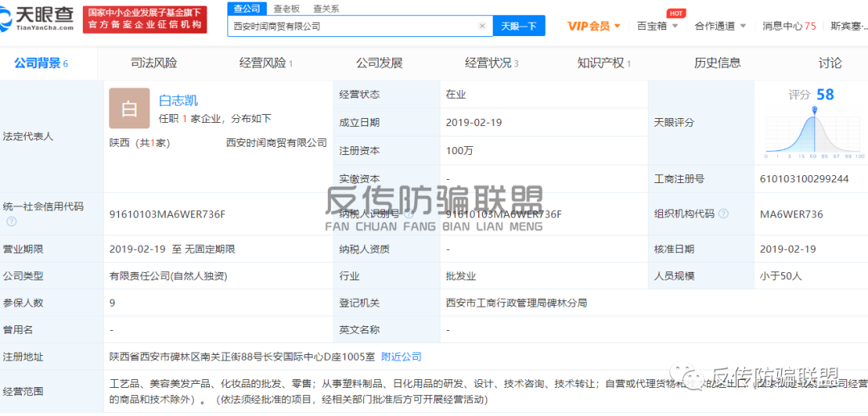Open 消息中心 notifications
Screen dimensions: 868x416
[788, 26]
